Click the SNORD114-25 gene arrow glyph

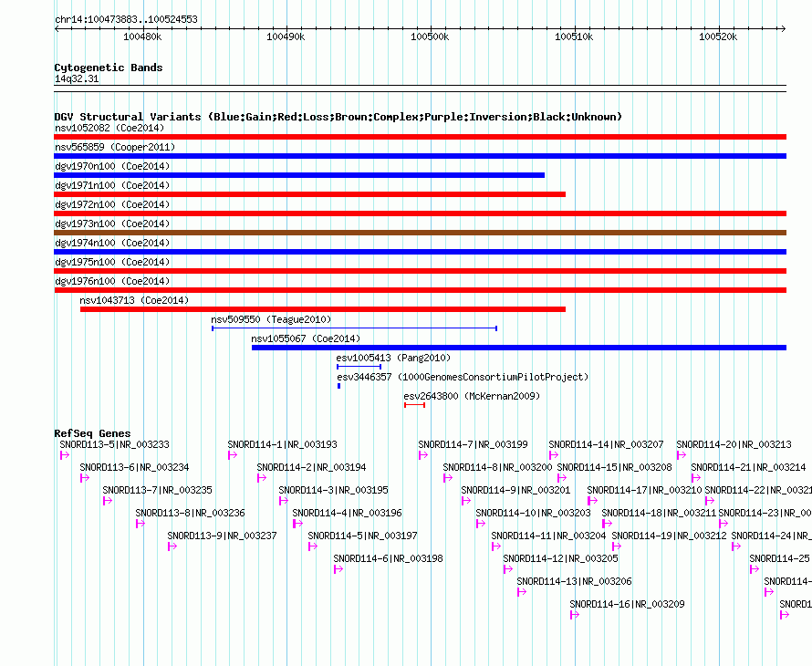click(755, 569)
